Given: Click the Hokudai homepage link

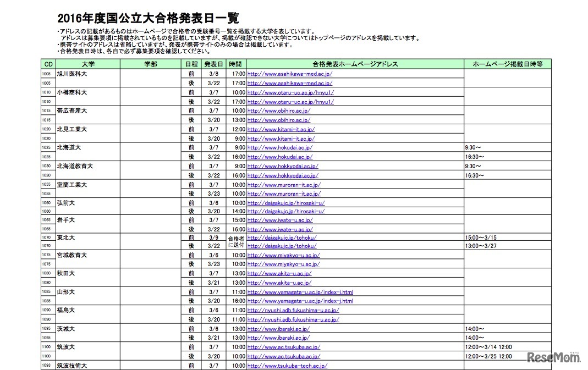Looking at the screenshot, I should [x=281, y=148].
